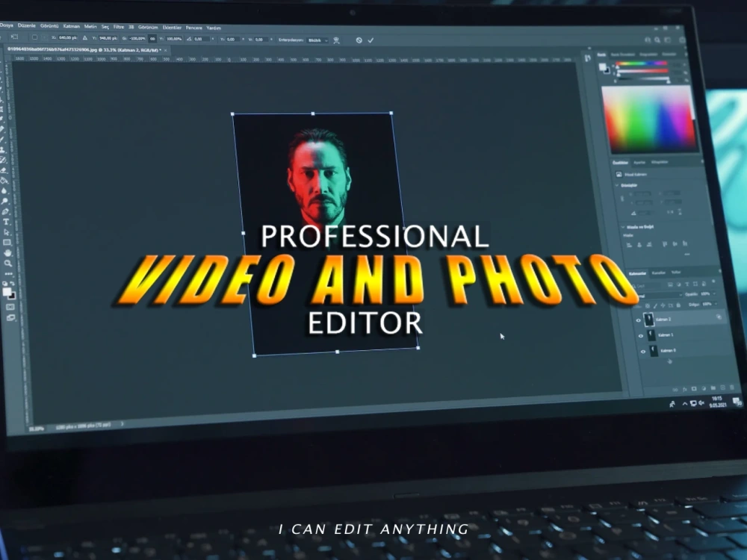Viewport: 747px width, 560px height.
Task: Open the search icon at top right
Action: 657,40
